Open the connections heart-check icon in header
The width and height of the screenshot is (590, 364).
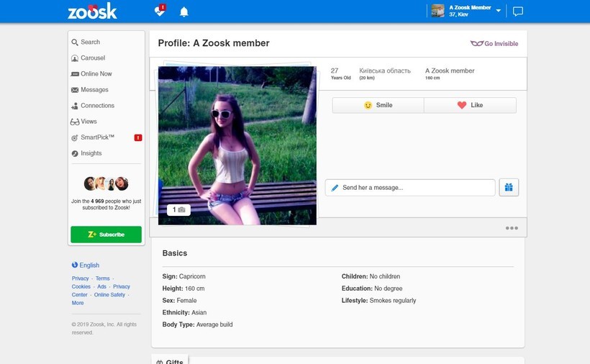click(x=160, y=11)
